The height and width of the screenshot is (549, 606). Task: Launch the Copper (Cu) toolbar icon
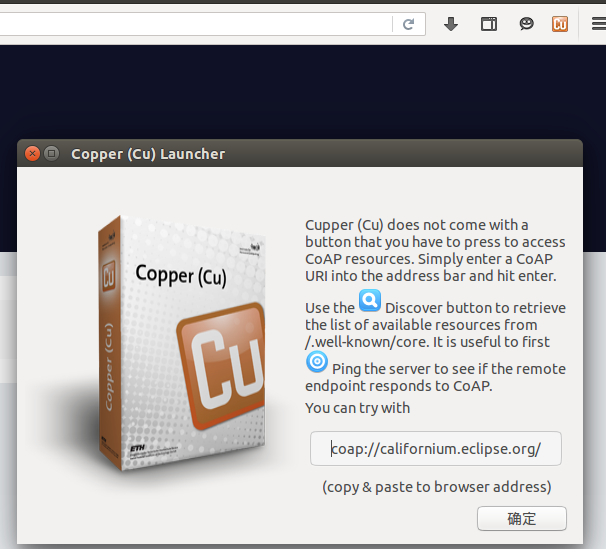pos(560,24)
